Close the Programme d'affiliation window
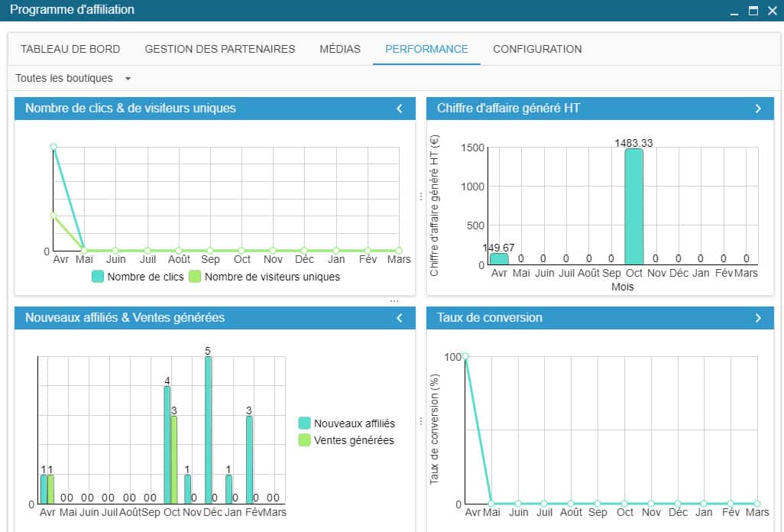The height and width of the screenshot is (532, 784). coord(770,11)
